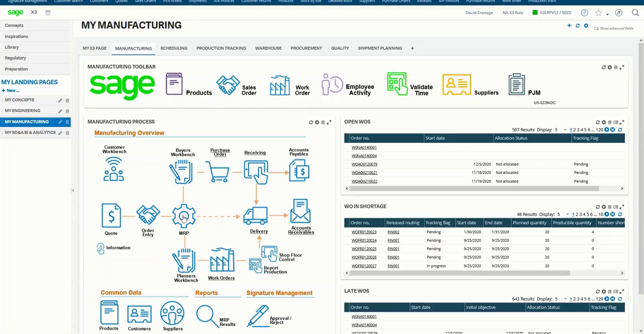
Task: Maximize the Manufacturing Process widget
Action: click(x=329, y=122)
